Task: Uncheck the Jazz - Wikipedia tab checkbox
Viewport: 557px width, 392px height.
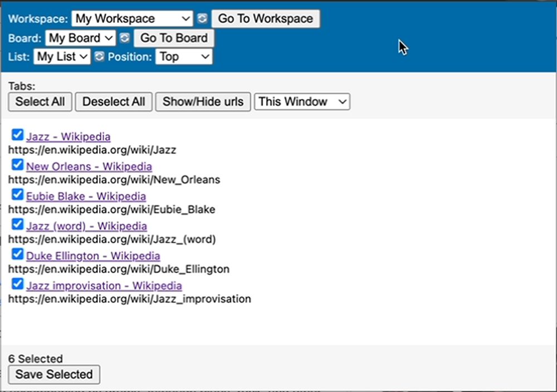Action: (17, 135)
